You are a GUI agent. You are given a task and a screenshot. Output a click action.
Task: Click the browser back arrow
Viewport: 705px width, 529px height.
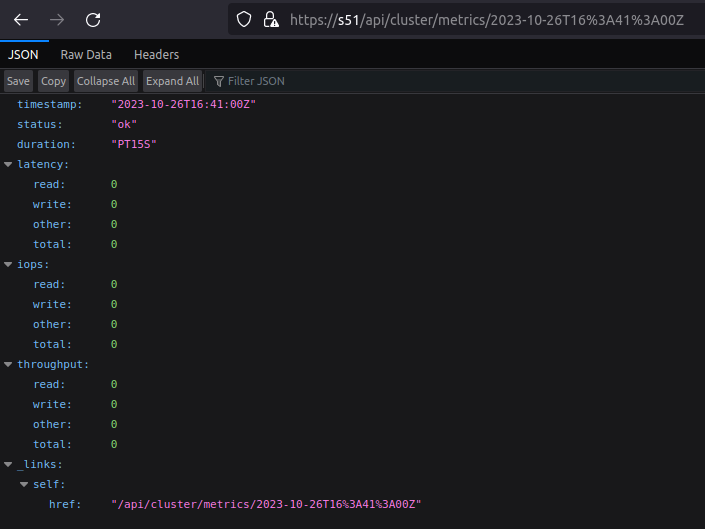(x=21, y=19)
